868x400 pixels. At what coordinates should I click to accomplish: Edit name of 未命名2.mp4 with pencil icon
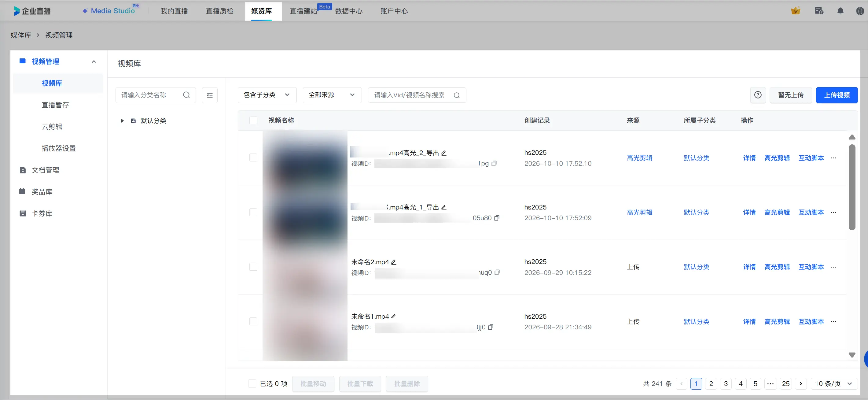click(394, 262)
